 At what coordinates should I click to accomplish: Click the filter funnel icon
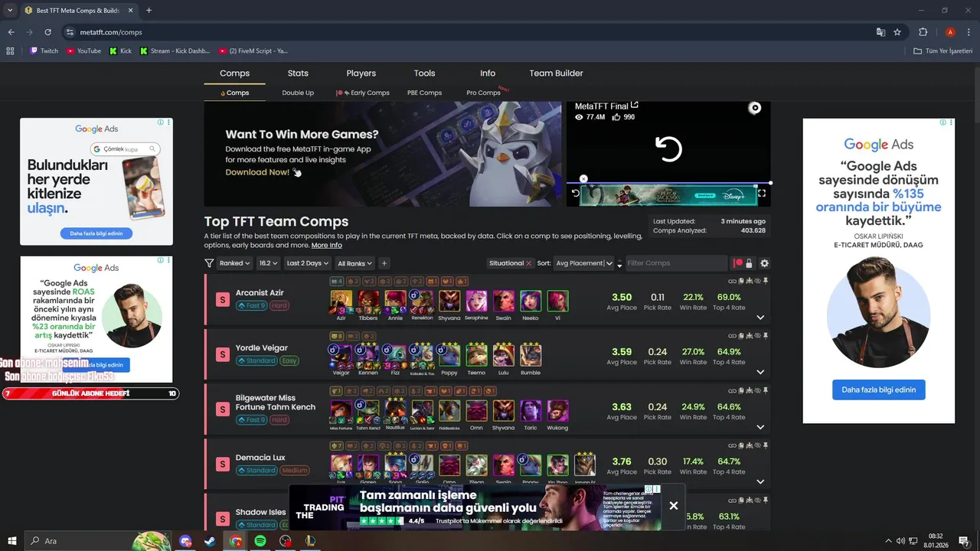pos(209,263)
